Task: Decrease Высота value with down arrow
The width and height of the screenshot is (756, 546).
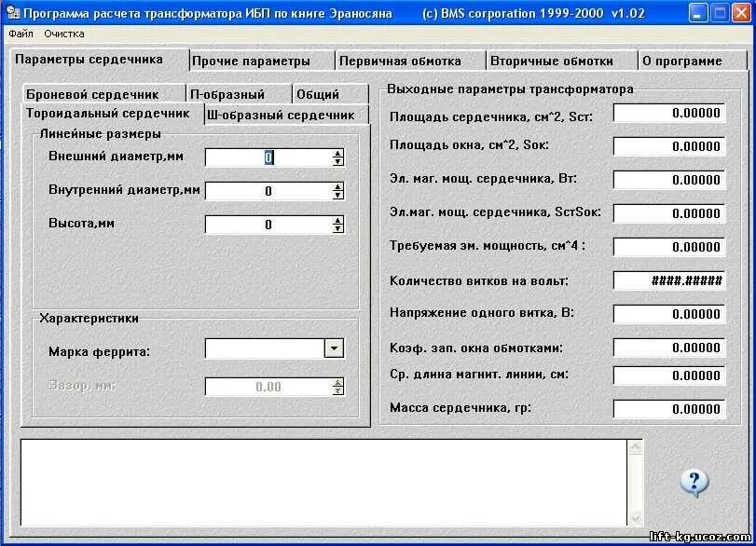Action: tap(338, 229)
